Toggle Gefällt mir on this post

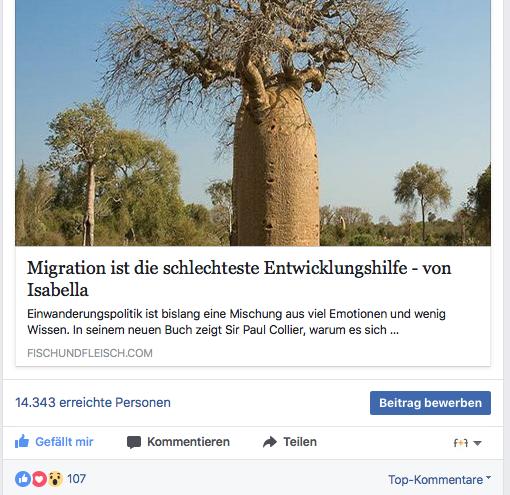coord(54,442)
